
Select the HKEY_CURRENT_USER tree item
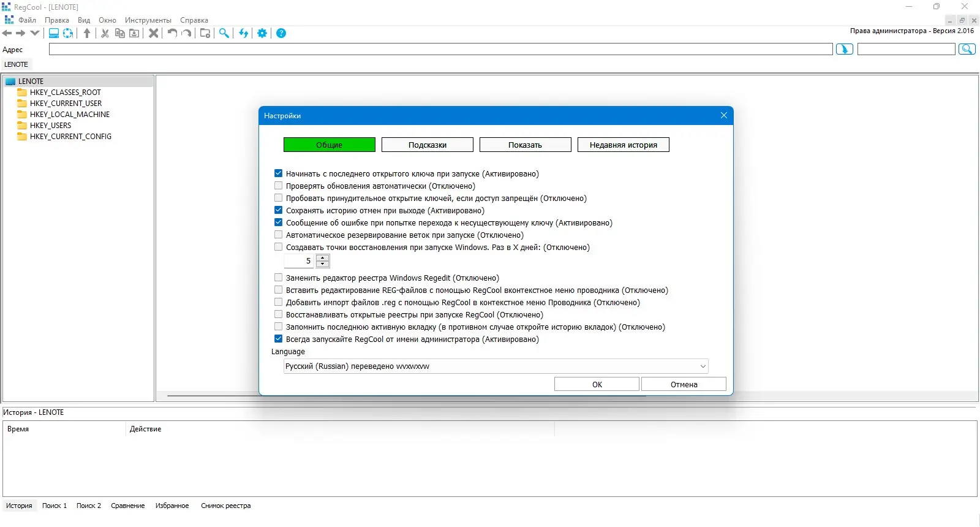point(66,104)
